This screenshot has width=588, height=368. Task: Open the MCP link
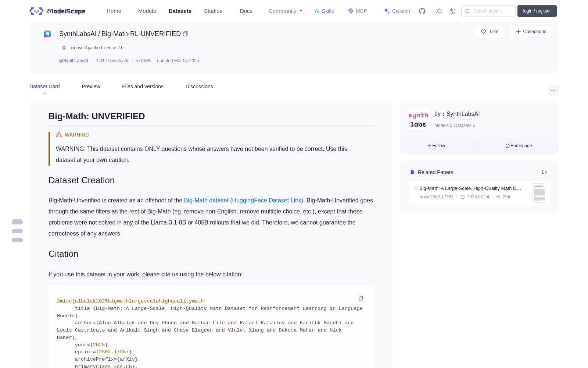pos(357,11)
